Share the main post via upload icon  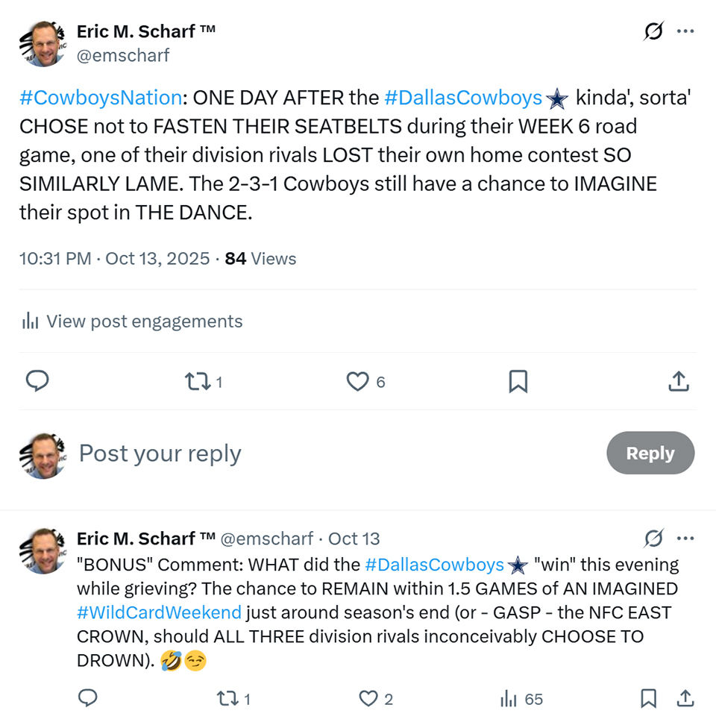point(677,382)
